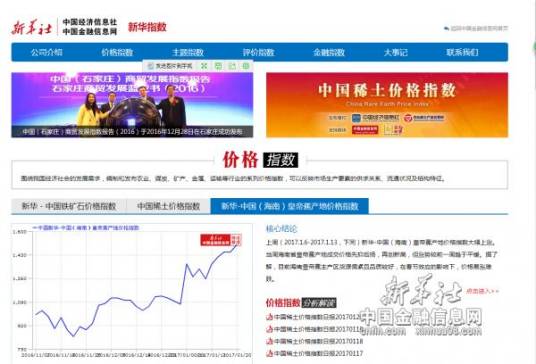Click the first green cross icon in floating image toolbar
The width and height of the screenshot is (536, 364).
(x=204, y=66)
